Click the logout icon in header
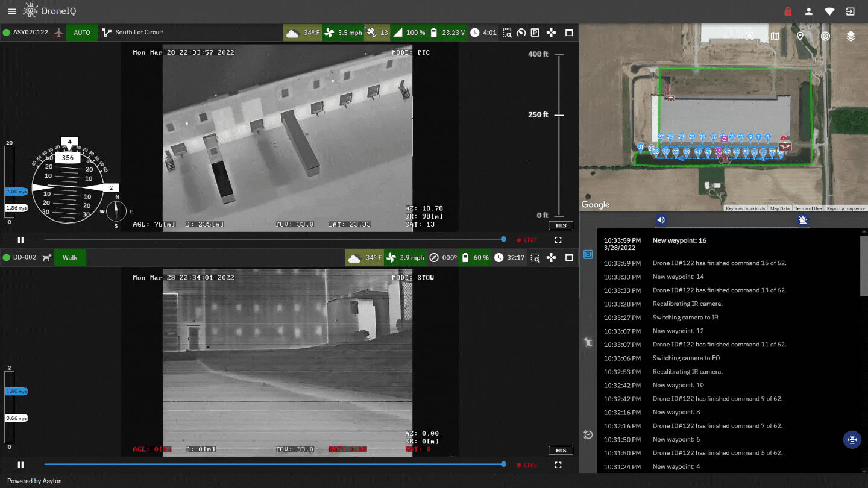Image resolution: width=868 pixels, height=488 pixels. 850,11
